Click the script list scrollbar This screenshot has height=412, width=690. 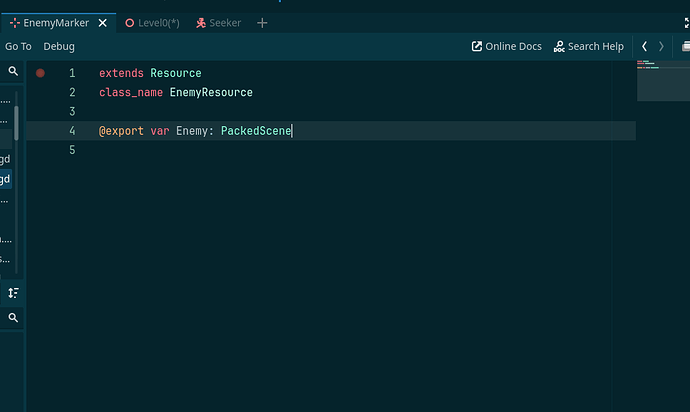[x=16, y=123]
